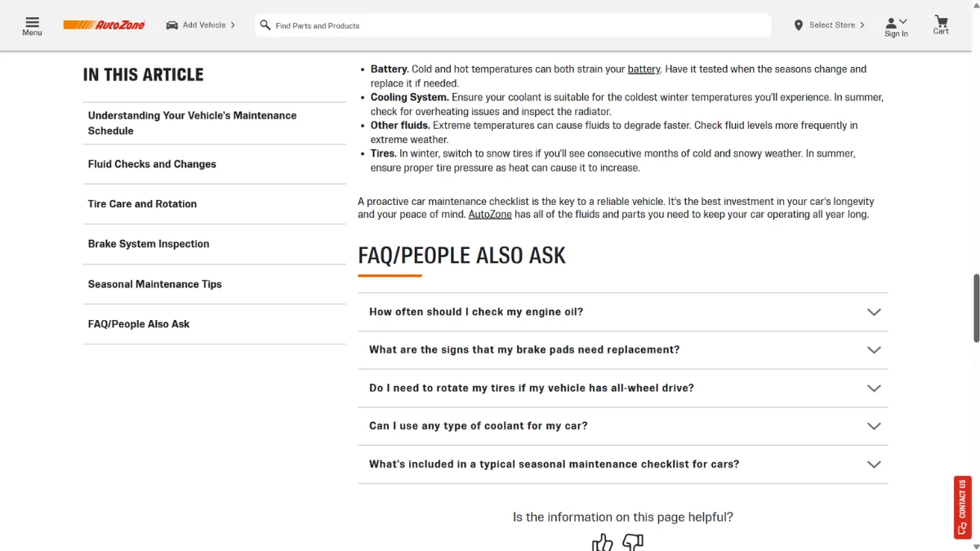Click the car icon beside Add Vehicle

[171, 25]
